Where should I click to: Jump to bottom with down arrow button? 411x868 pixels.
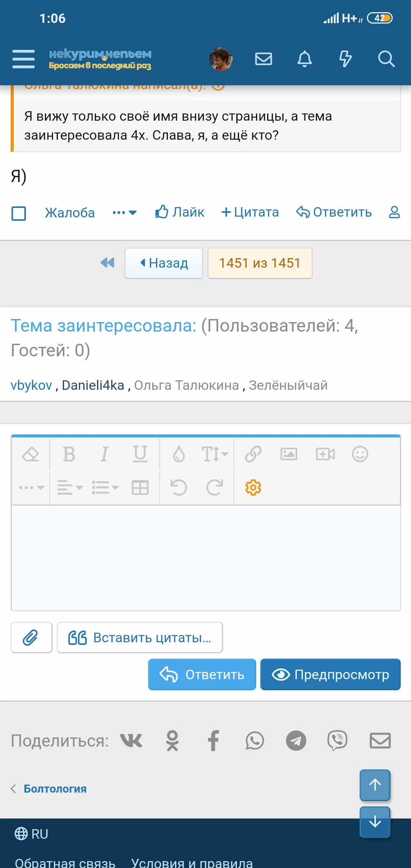point(375,822)
